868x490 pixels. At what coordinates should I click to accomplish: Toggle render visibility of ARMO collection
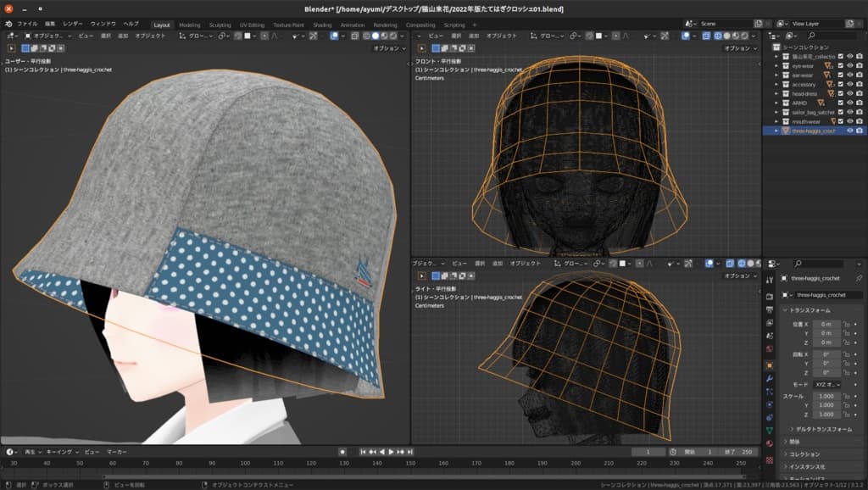pos(860,103)
